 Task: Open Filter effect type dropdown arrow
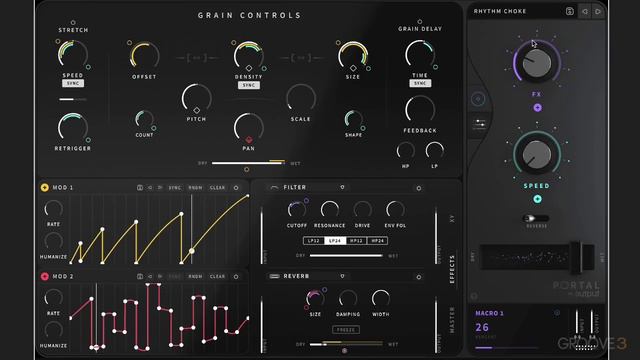pos(342,187)
